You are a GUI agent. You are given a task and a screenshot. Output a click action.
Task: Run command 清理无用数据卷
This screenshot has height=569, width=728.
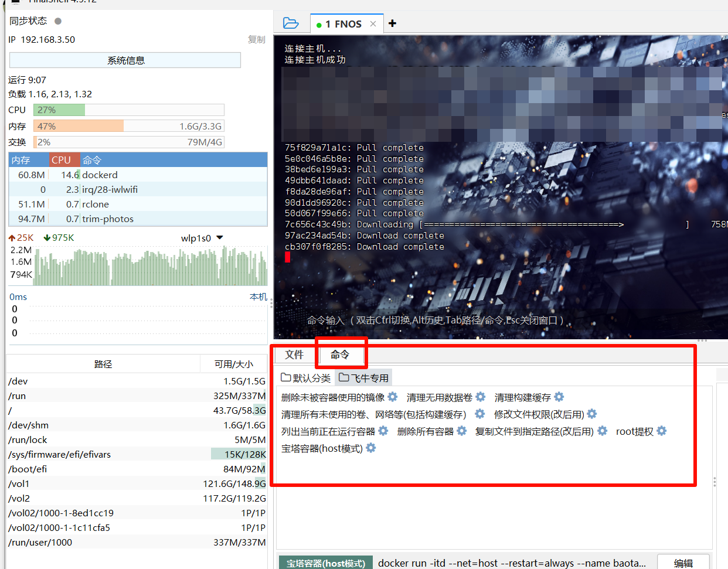tap(440, 397)
